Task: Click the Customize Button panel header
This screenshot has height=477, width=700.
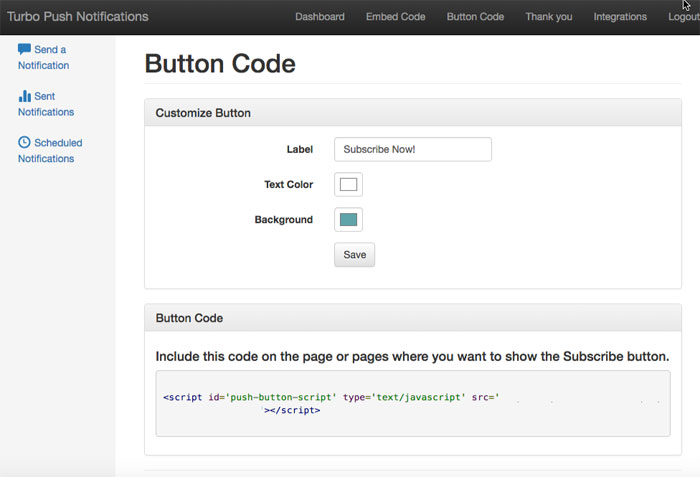Action: [x=413, y=113]
